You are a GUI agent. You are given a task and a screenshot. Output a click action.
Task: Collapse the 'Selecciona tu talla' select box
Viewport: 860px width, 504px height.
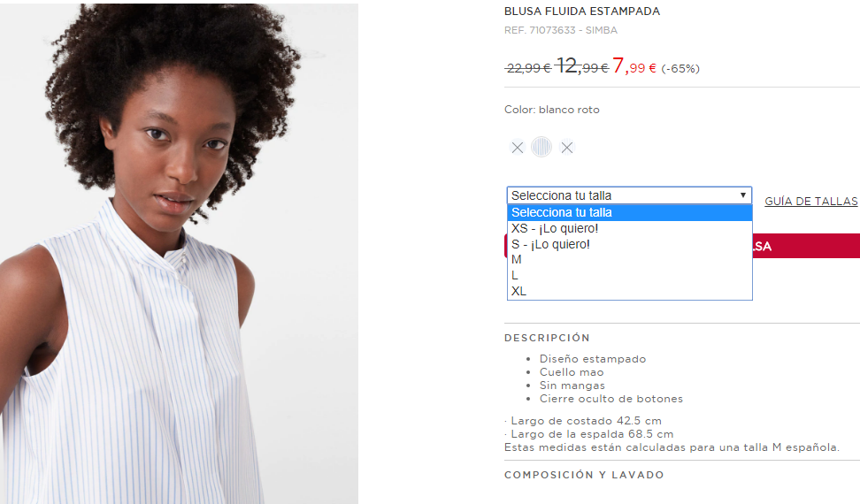(x=629, y=195)
